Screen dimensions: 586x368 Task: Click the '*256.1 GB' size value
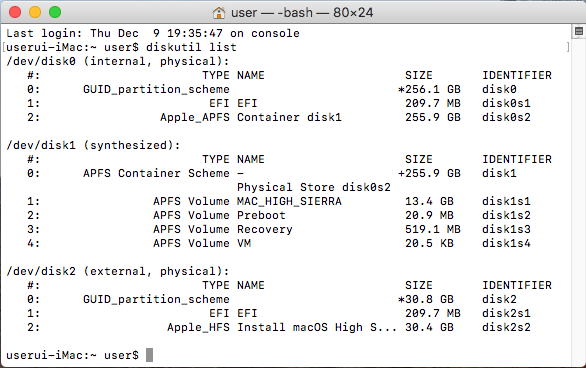pos(429,89)
